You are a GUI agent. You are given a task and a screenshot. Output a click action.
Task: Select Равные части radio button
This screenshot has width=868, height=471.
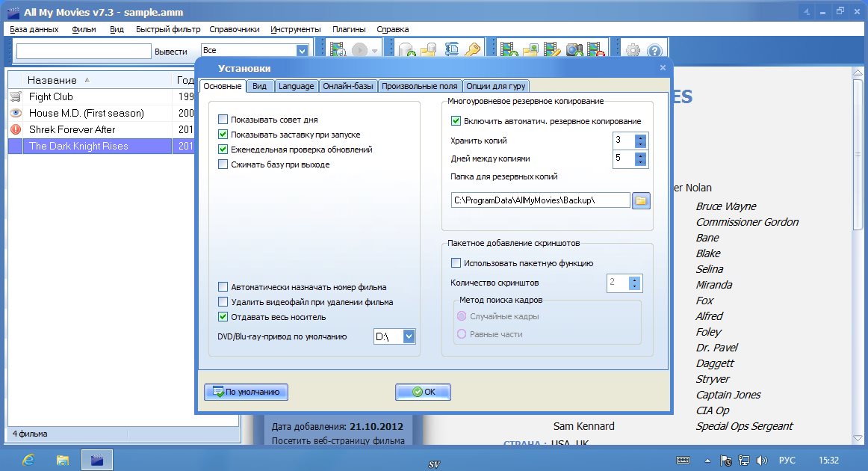462,333
